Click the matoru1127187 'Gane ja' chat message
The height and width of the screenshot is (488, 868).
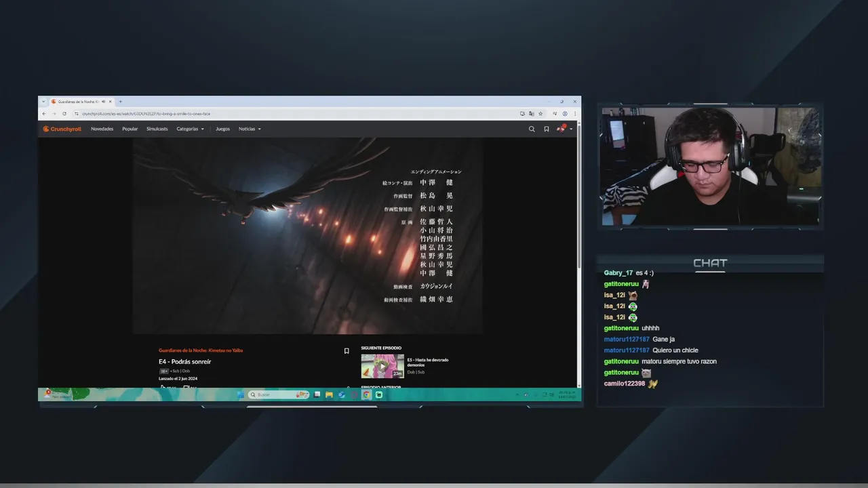point(639,339)
